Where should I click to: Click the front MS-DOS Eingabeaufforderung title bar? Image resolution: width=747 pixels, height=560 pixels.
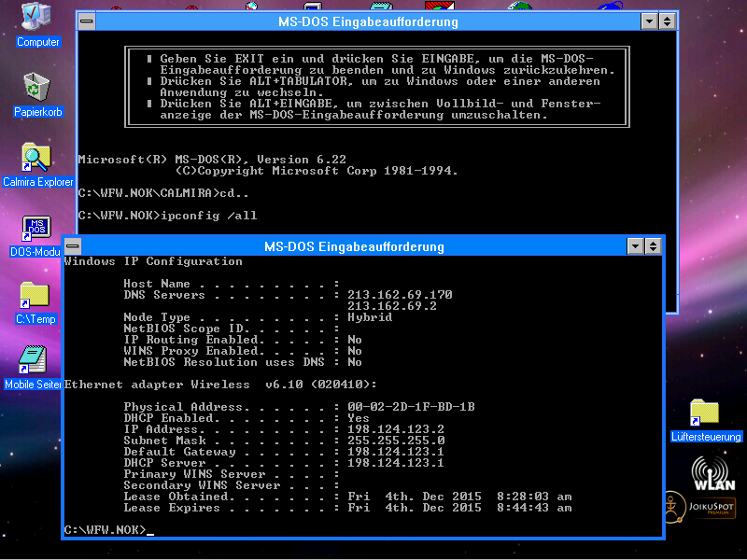click(x=353, y=246)
